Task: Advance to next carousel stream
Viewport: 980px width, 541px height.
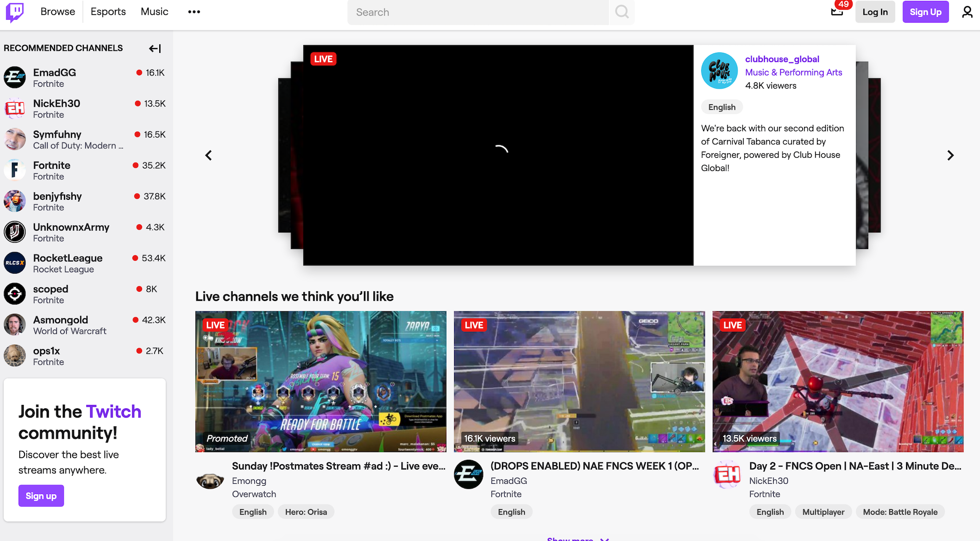Action: tap(950, 155)
